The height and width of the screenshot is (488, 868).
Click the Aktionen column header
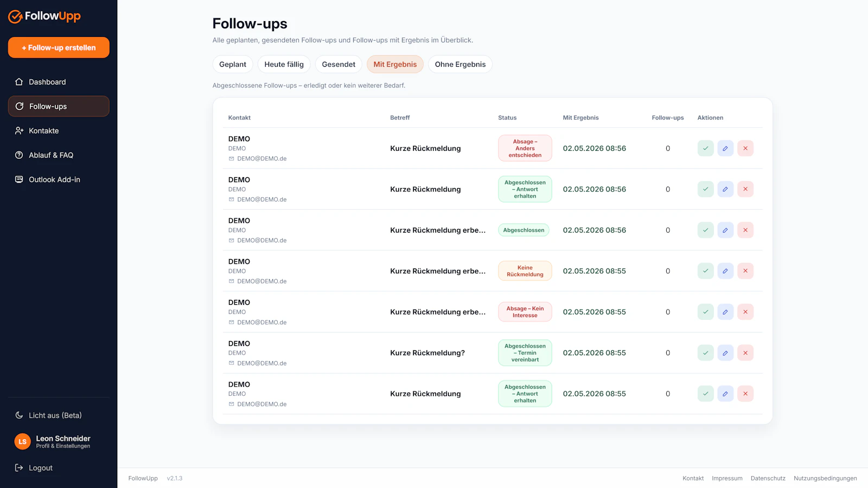[710, 118]
